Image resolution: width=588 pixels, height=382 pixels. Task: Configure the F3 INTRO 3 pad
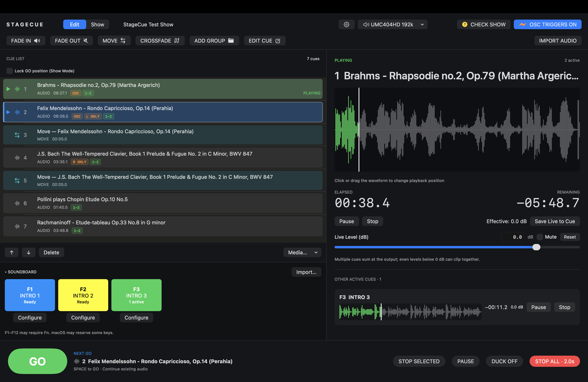coord(136,318)
